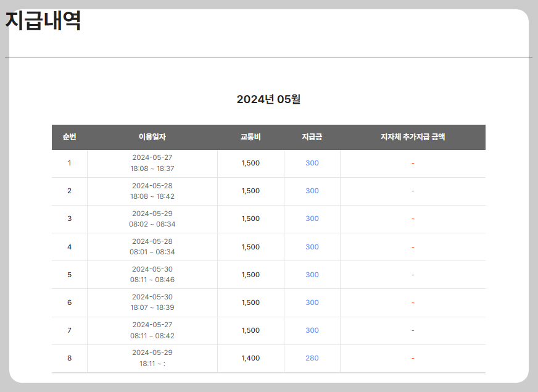Click sequence number 1
The image size is (538, 392).
(x=69, y=163)
